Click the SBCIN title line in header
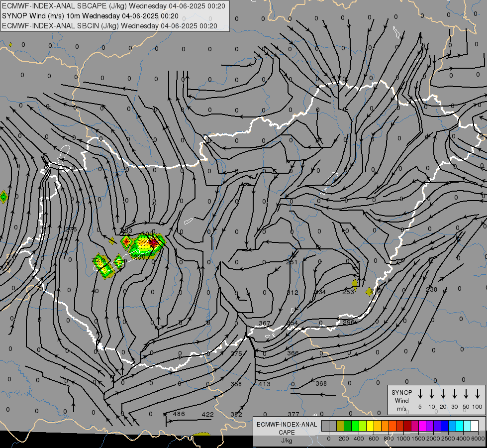 point(109,26)
